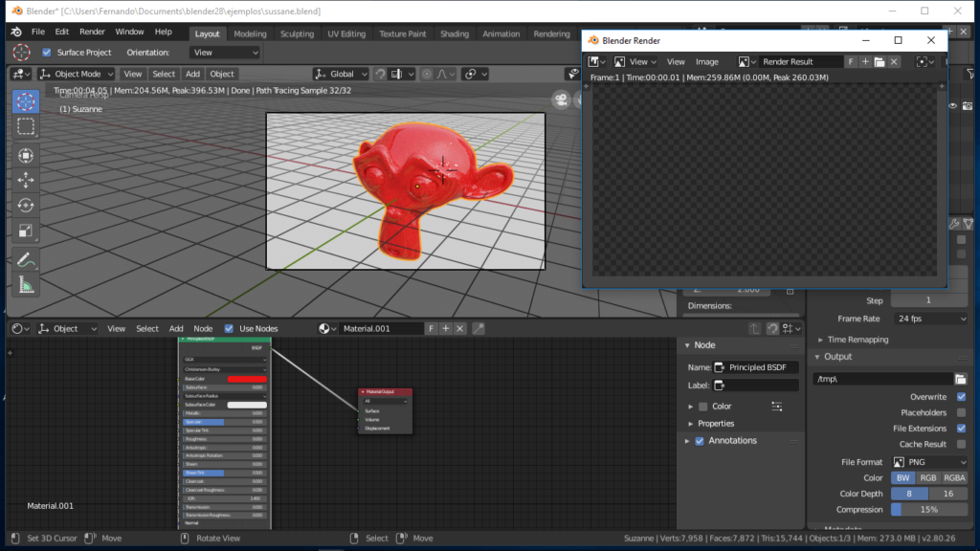Open image icon in Blender Render header

879,61
